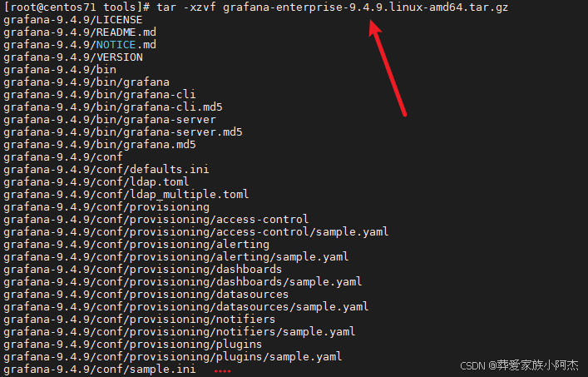Select the line ending bin/grafana-cli
This screenshot has height=377, width=588.
(100, 95)
